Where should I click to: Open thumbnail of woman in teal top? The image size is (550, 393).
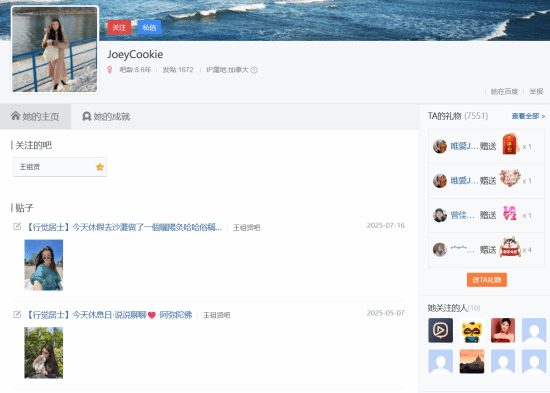pos(43,265)
